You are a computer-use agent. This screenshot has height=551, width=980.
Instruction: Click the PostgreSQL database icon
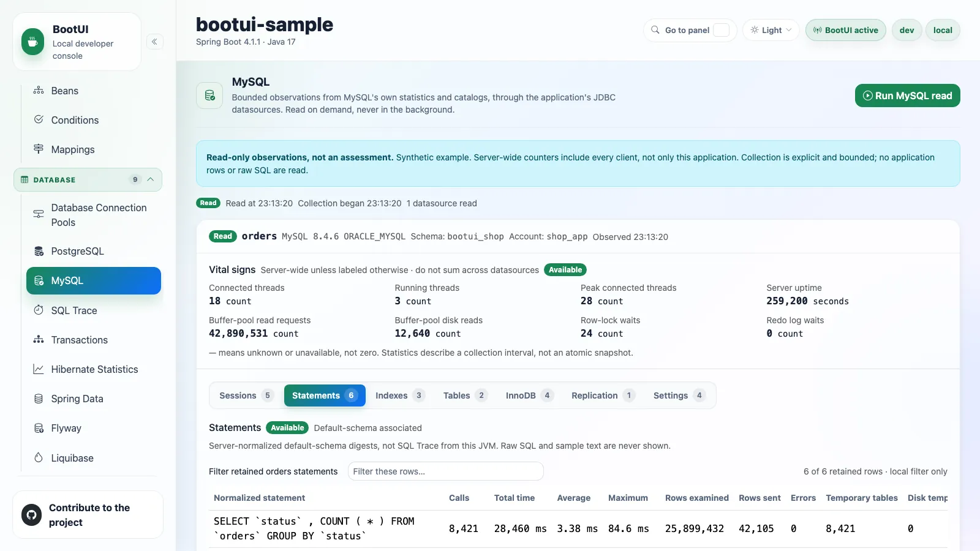click(39, 251)
